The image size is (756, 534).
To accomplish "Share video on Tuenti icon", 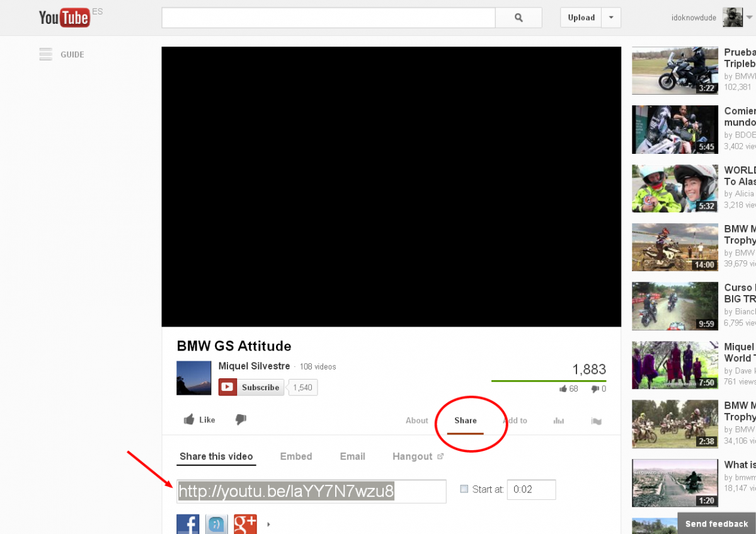I will pyautogui.click(x=217, y=524).
